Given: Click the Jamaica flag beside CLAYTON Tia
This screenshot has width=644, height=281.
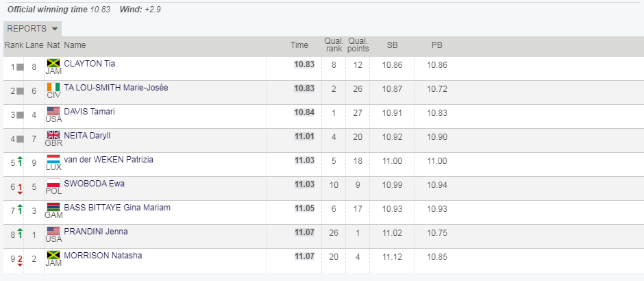Looking at the screenshot, I should pos(53,63).
